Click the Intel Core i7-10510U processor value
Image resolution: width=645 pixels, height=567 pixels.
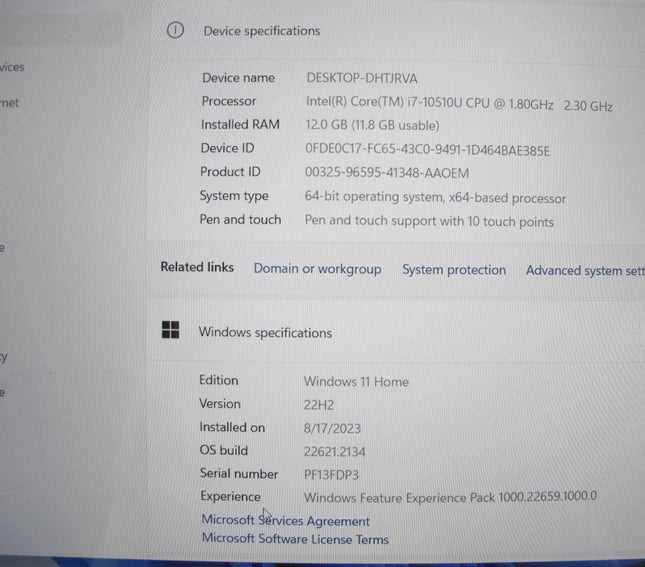click(459, 104)
